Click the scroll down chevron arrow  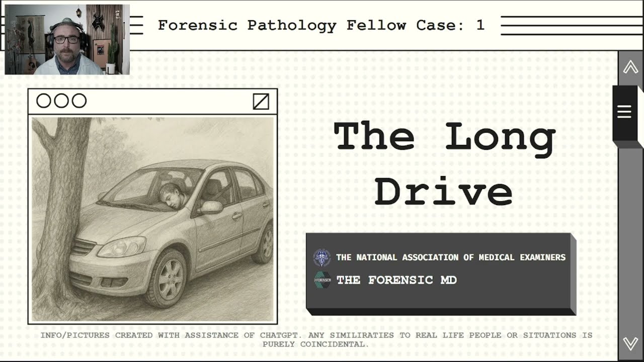(x=630, y=343)
